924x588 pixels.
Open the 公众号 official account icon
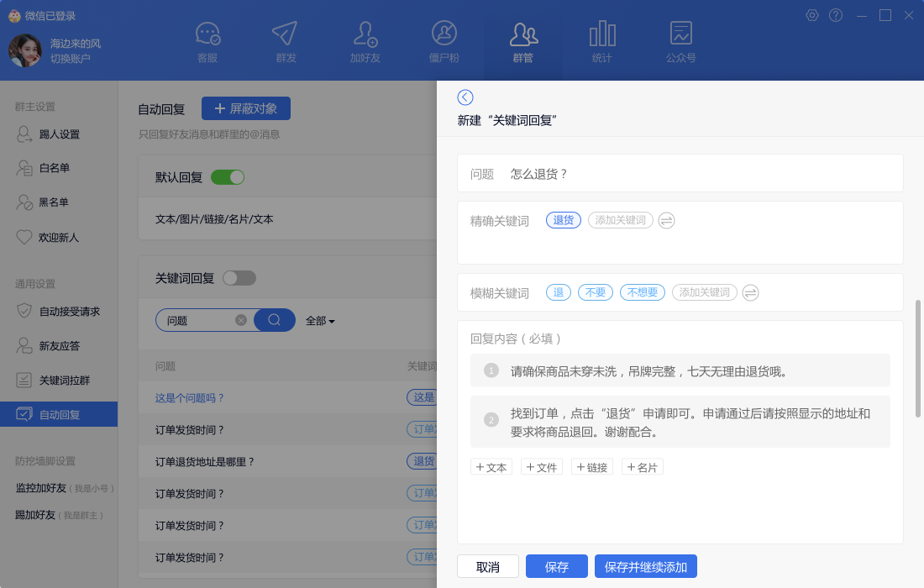pyautogui.click(x=680, y=35)
